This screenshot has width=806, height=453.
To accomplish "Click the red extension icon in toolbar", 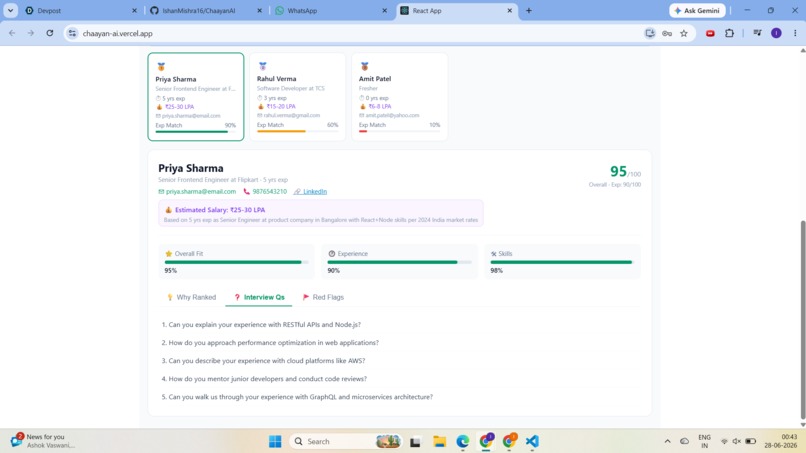I will pos(710,33).
